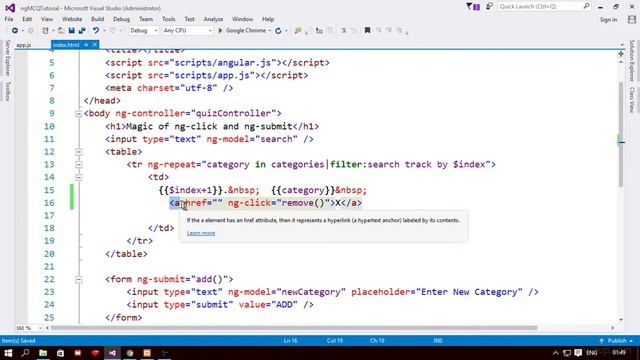Click the taskbar search magnifier

(x=25, y=353)
